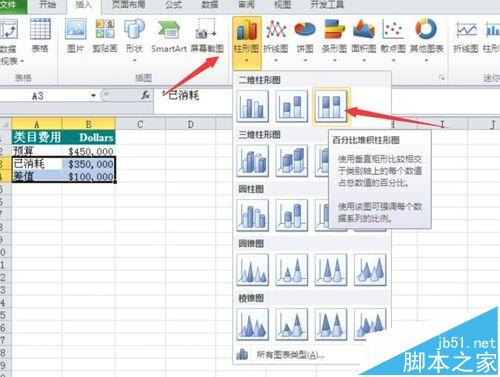
Task: Select the Dollars header cell
Action: pyautogui.click(x=89, y=137)
